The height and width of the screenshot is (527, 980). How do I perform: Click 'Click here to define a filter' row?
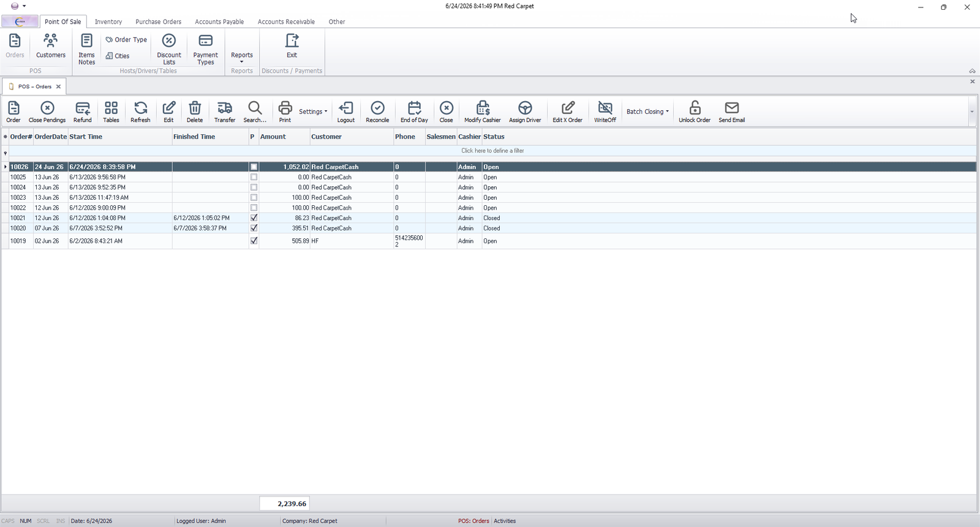492,151
